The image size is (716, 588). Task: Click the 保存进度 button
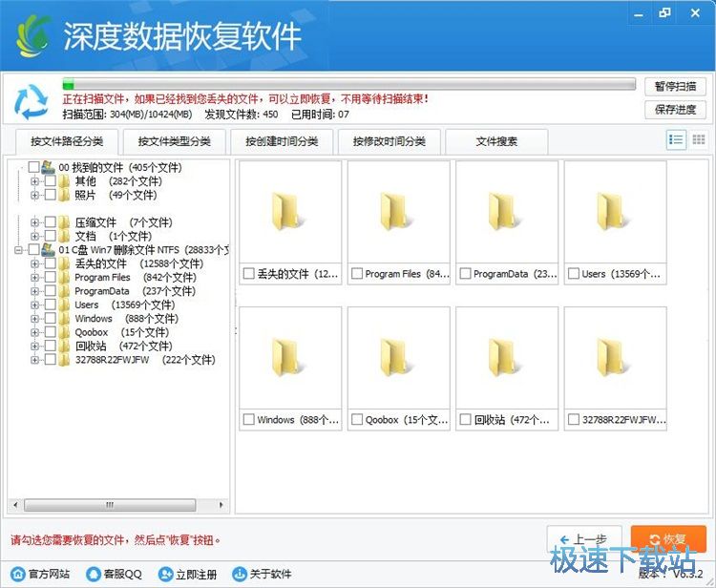pyautogui.click(x=676, y=110)
